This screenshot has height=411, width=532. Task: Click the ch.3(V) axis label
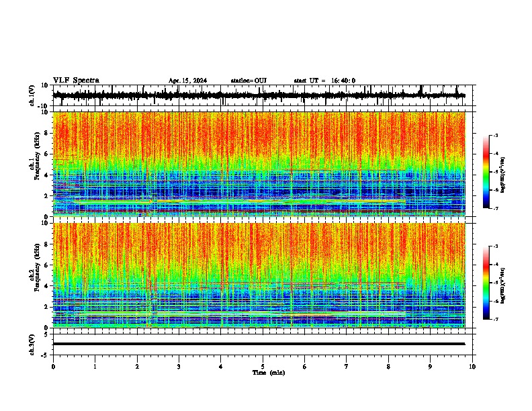pyautogui.click(x=32, y=345)
